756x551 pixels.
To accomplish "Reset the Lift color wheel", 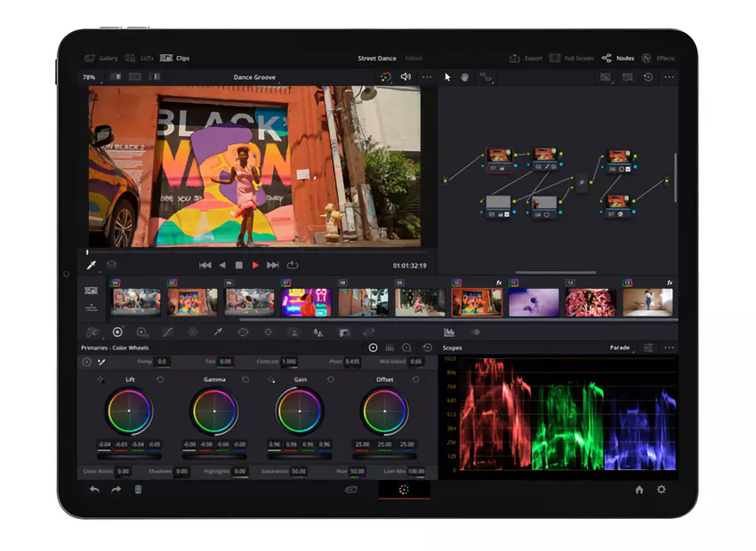I will [160, 379].
